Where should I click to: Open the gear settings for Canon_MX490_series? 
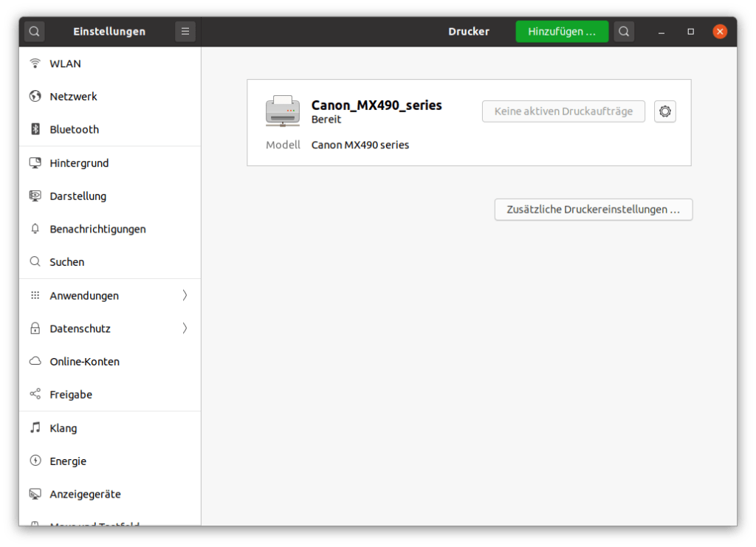[x=665, y=111]
